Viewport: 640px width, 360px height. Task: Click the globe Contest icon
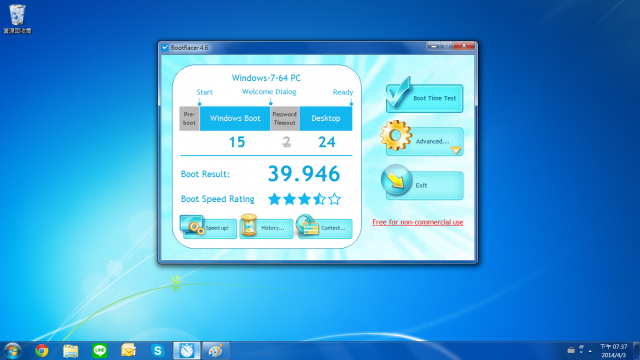coord(307,225)
